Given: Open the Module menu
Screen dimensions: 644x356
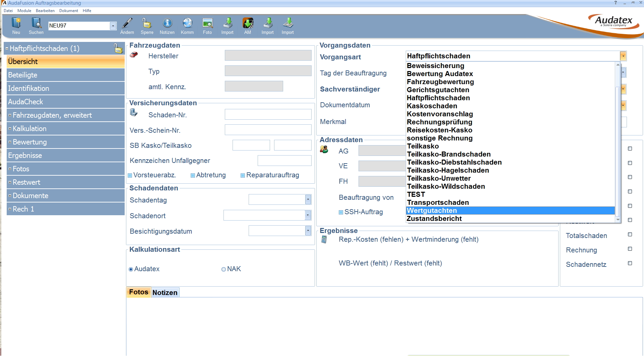Looking at the screenshot, I should pyautogui.click(x=24, y=11).
